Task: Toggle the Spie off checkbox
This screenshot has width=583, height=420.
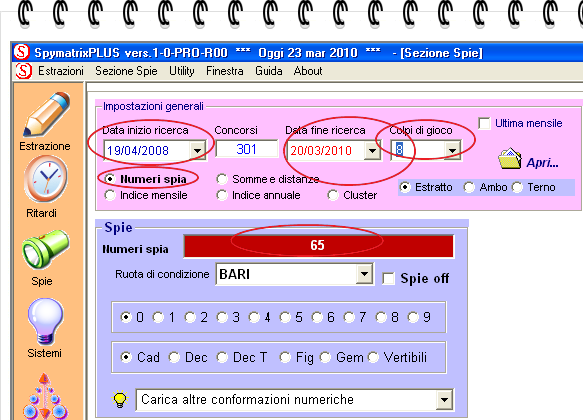Action: click(x=389, y=278)
